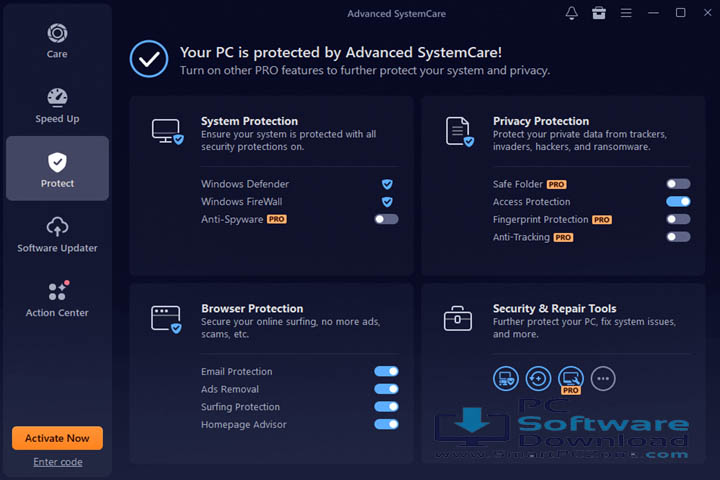Screen dimensions: 720x480
Task: Click the Windows FireWall label
Action: coord(242,202)
